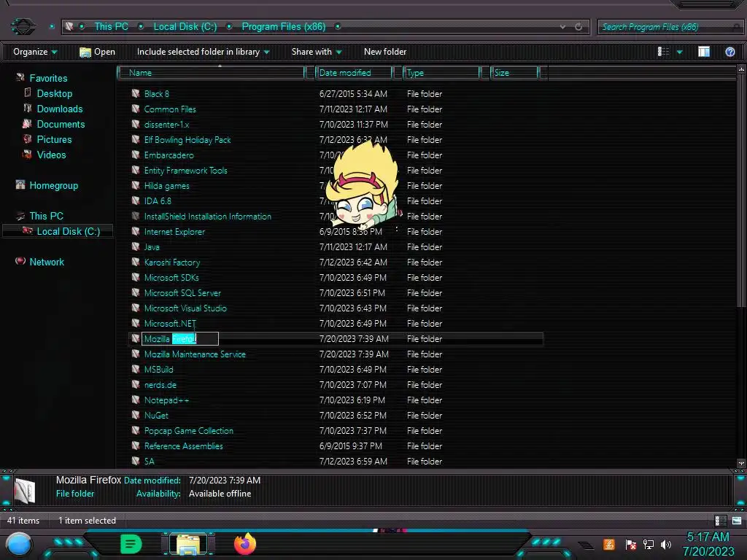Select the Elf Bowling Holiday Pack folder

(187, 139)
